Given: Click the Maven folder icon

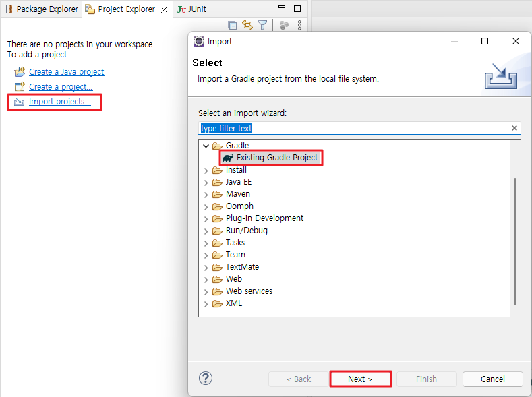Looking at the screenshot, I should pos(217,195).
